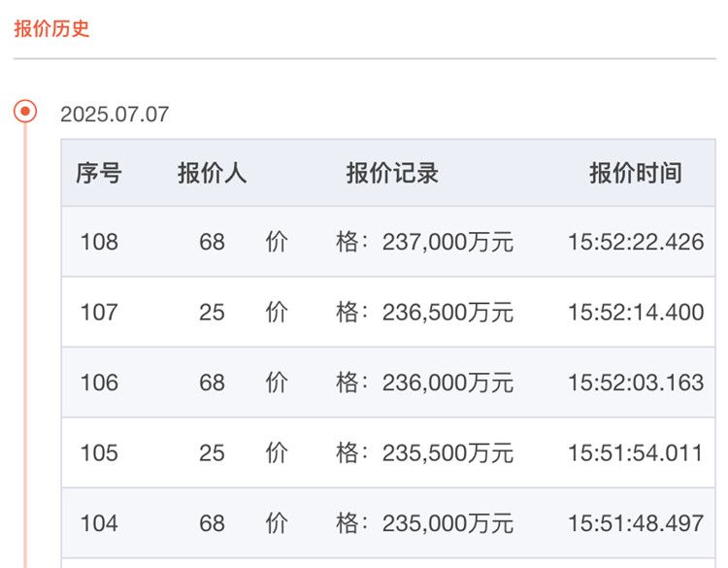Click the 报价时间 column header

pyautogui.click(x=635, y=174)
